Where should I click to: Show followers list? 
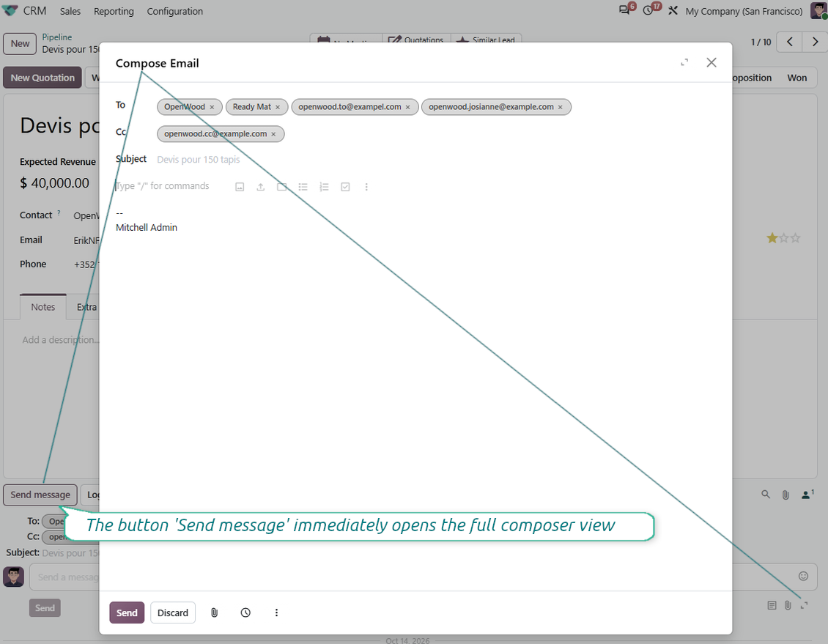(807, 495)
